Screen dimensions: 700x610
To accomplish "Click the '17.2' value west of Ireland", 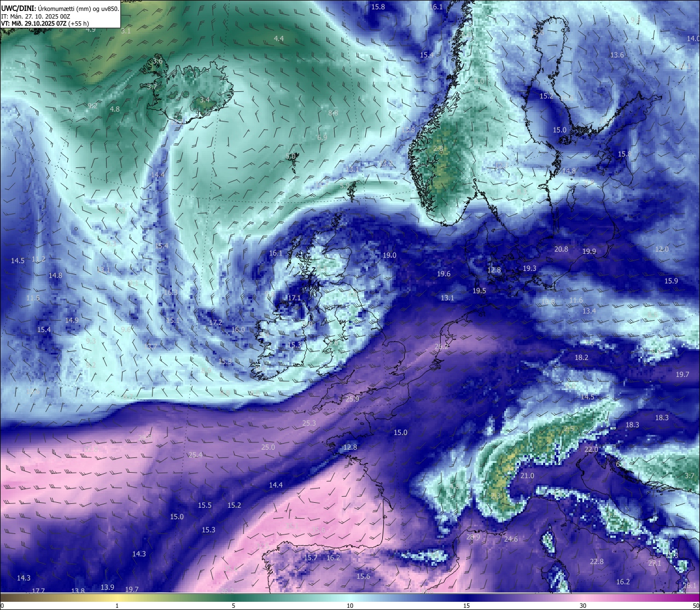I will click(215, 323).
